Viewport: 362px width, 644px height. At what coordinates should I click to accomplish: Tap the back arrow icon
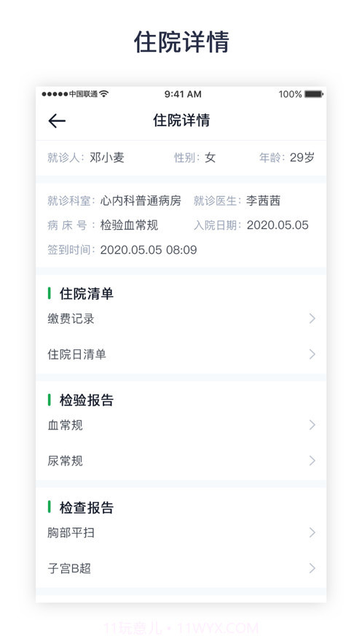tap(57, 121)
